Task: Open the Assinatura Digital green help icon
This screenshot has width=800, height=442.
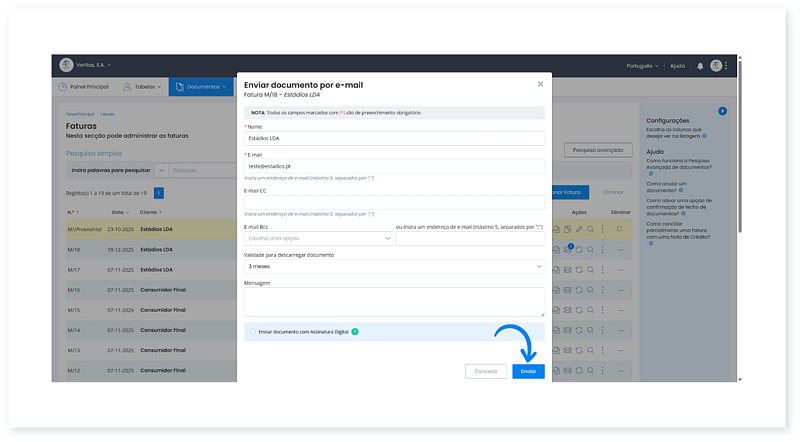Action: coord(355,332)
